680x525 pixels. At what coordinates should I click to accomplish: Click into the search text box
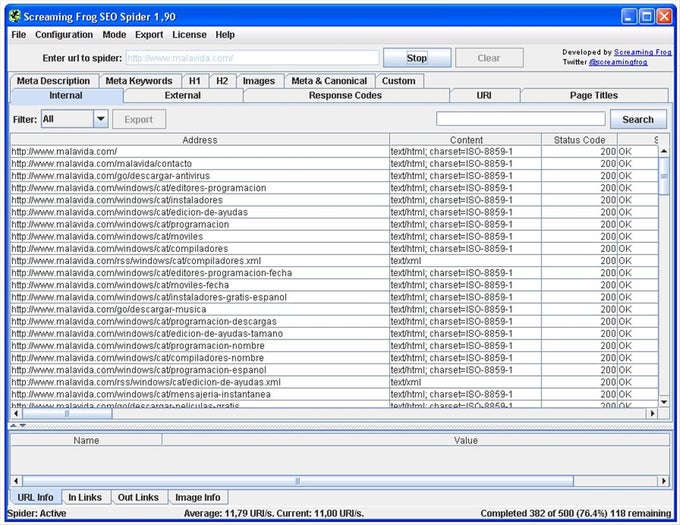point(520,119)
